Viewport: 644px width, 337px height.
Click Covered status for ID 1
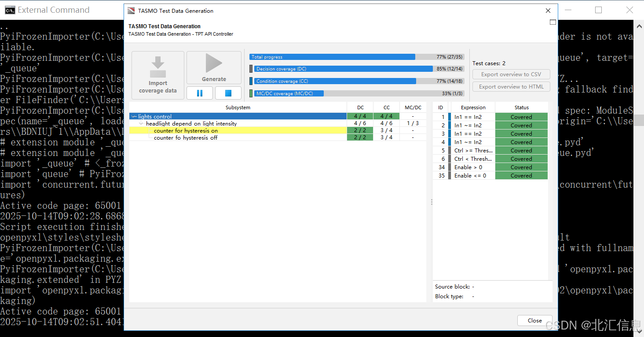pyautogui.click(x=522, y=117)
